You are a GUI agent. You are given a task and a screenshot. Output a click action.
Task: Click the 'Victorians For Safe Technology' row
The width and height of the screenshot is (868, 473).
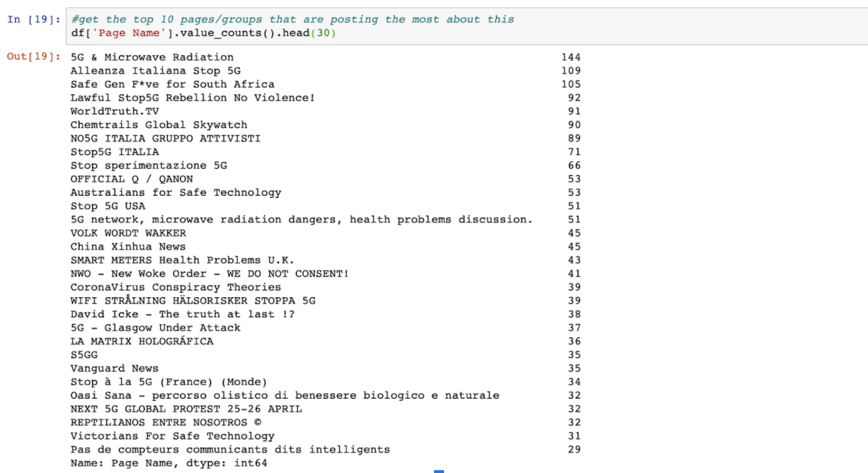pyautogui.click(x=172, y=436)
